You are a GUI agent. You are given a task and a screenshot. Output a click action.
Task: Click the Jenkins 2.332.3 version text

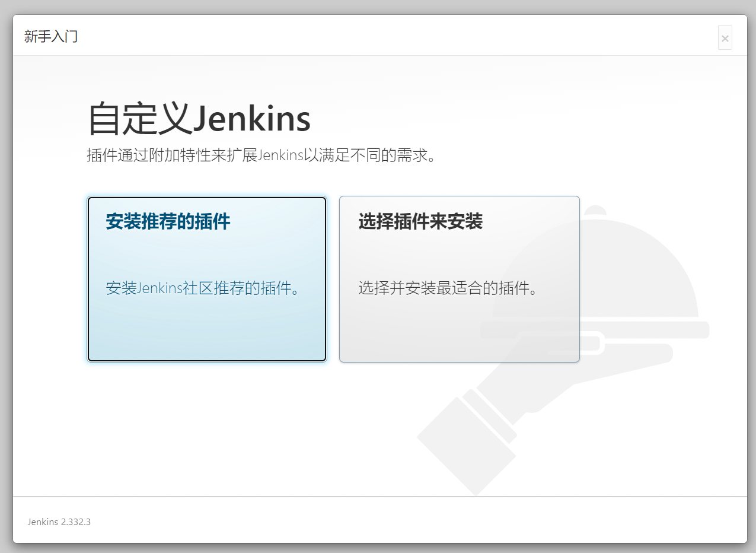(59, 522)
